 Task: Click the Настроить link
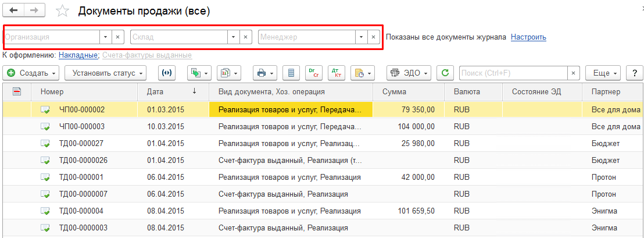click(528, 37)
